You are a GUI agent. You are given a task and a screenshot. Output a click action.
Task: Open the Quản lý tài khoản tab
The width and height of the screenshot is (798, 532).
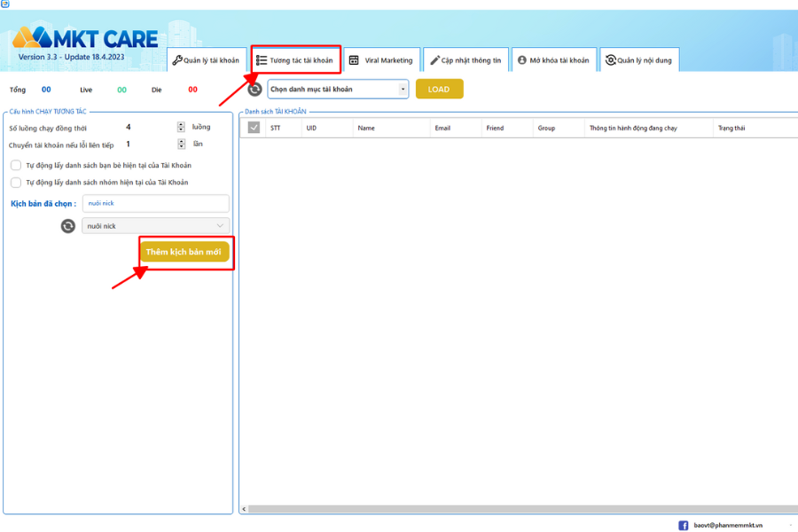(x=205, y=60)
